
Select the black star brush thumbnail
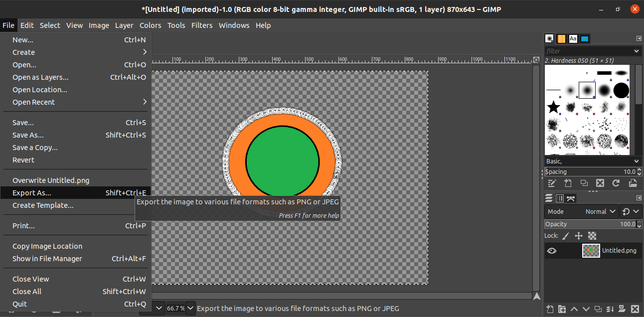pyautogui.click(x=553, y=107)
